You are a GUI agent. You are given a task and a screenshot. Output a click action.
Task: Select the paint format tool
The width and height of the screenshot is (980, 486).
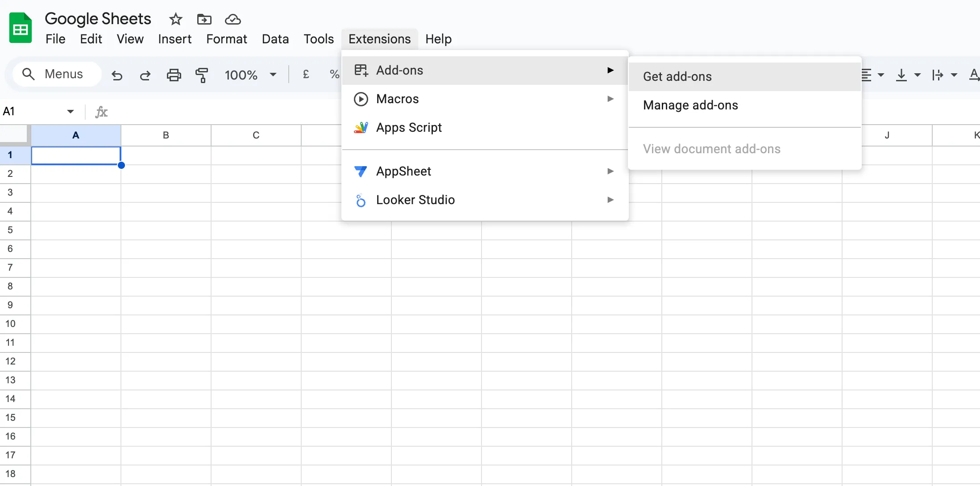coord(202,75)
